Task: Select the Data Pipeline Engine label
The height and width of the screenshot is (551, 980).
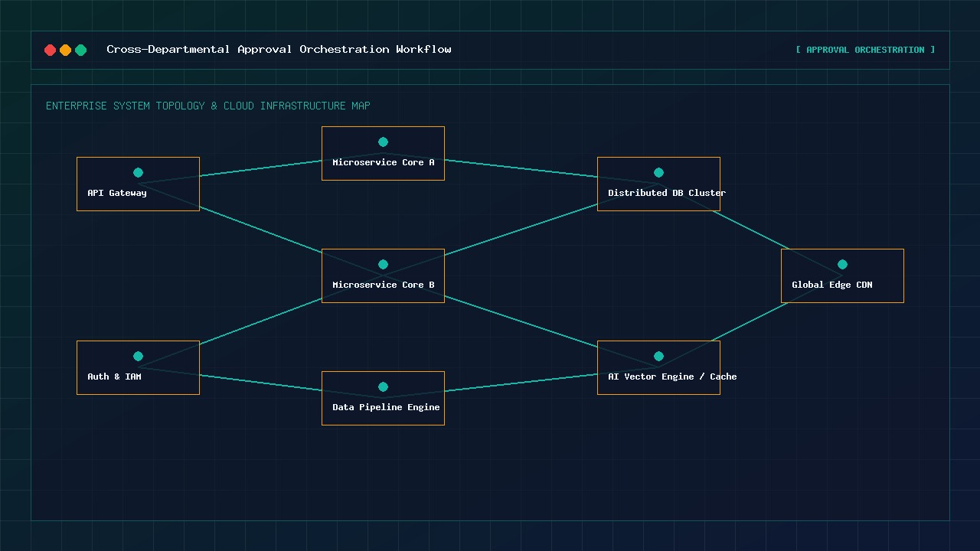Action: point(386,407)
